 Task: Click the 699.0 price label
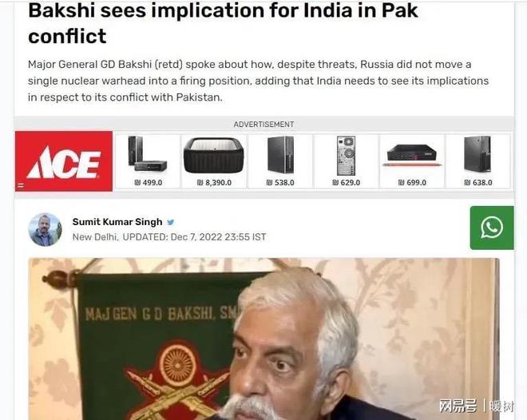[412, 182]
